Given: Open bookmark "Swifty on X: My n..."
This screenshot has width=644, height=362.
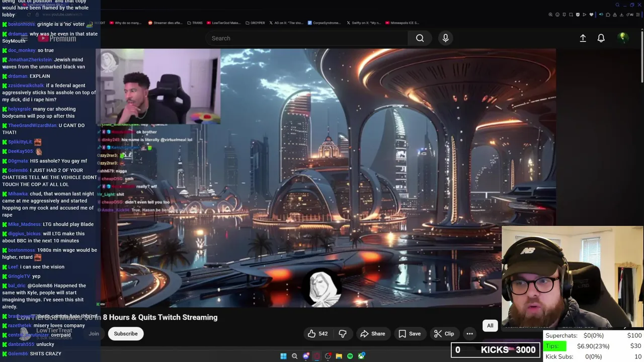Looking at the screenshot, I should [x=364, y=23].
